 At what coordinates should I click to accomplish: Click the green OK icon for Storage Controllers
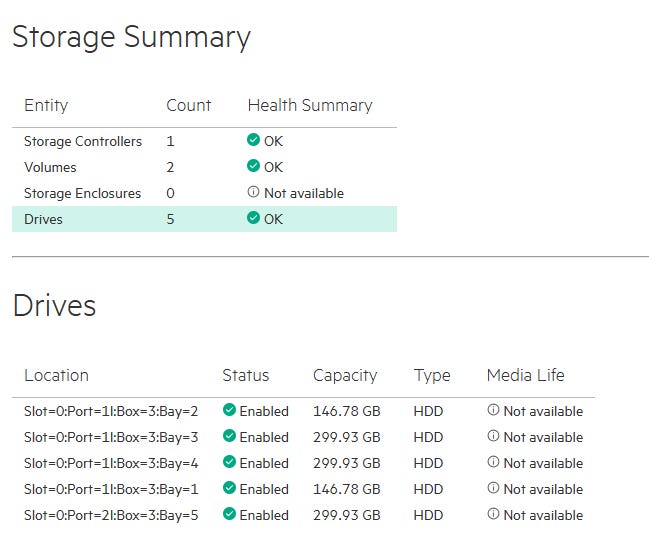click(254, 141)
